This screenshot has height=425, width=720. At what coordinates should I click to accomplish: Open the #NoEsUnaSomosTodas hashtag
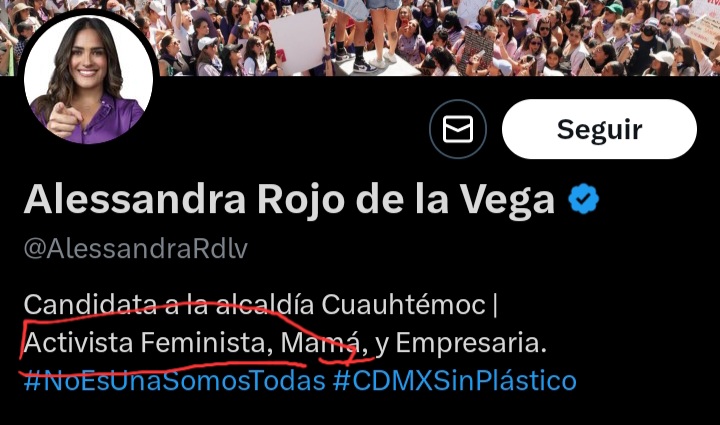tap(174, 381)
